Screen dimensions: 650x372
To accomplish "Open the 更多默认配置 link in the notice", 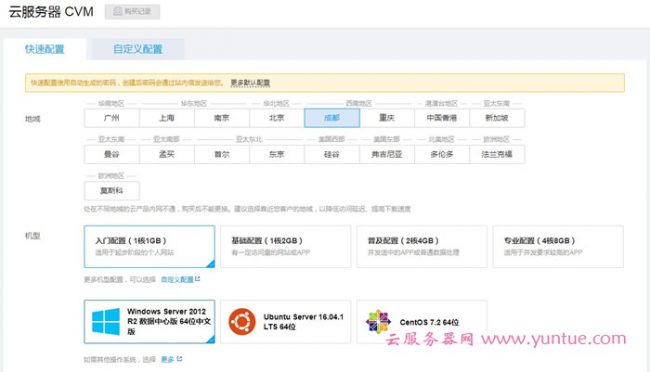I will tap(250, 83).
